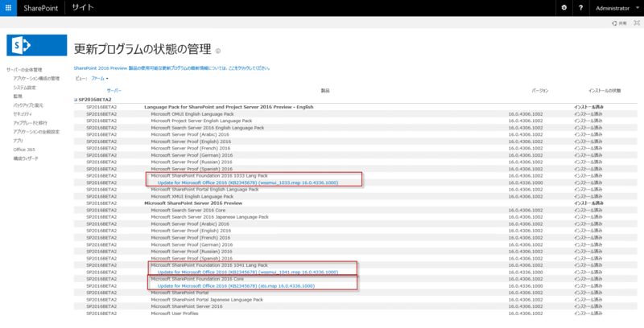Open アプリケーションの全般設定 navigation item
Screen dimensions: 644x328
pyautogui.click(x=36, y=132)
